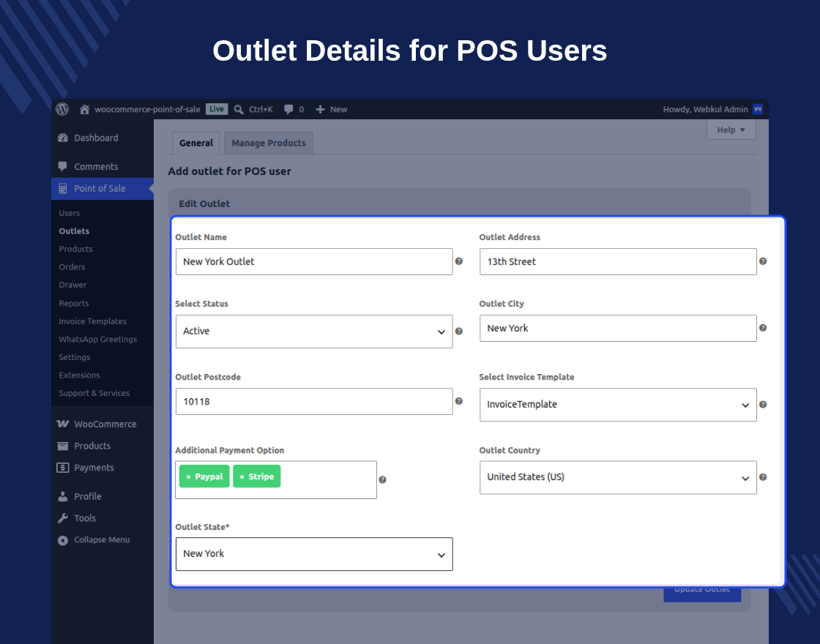Click the Edit Outlet panel heading

tap(204, 204)
